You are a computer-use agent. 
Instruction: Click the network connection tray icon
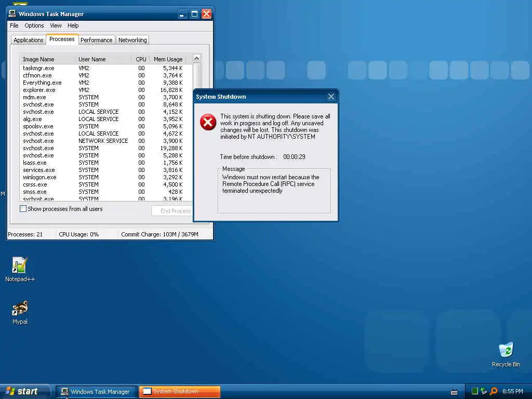(484, 391)
